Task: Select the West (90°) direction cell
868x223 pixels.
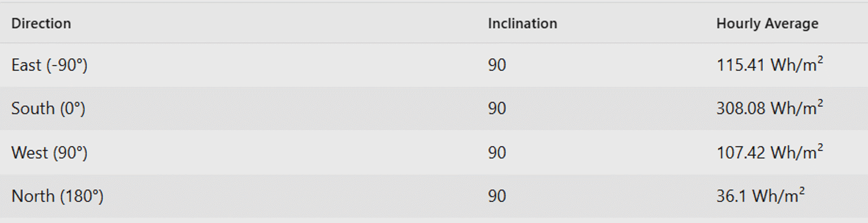Action: (49, 152)
